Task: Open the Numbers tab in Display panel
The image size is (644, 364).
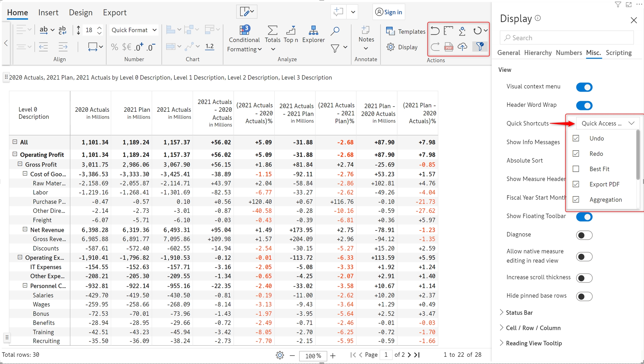Action: pos(569,53)
